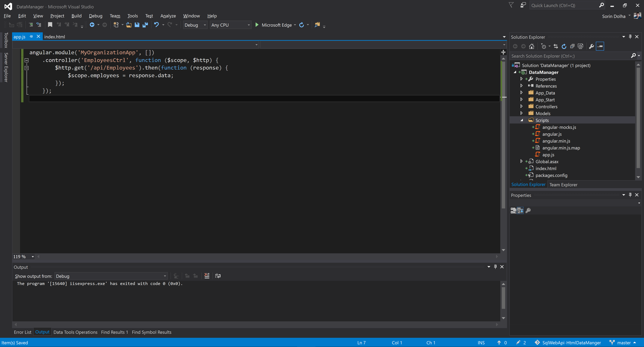Click the Home icon in Solution Explorer
This screenshot has width=644, height=347.
pyautogui.click(x=531, y=46)
